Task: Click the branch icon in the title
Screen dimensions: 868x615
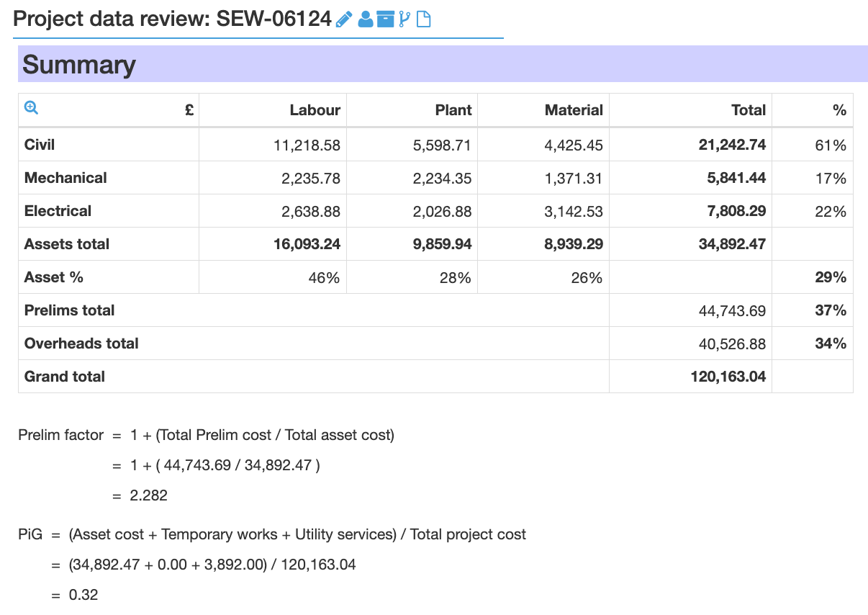Action: [x=404, y=19]
